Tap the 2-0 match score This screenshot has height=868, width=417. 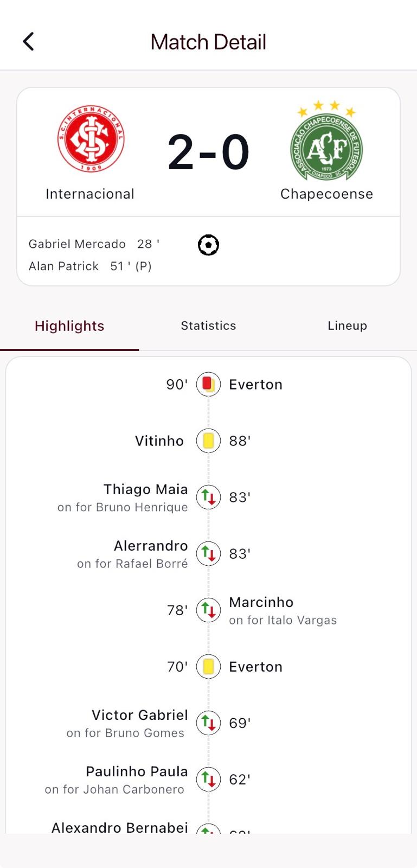click(x=208, y=152)
